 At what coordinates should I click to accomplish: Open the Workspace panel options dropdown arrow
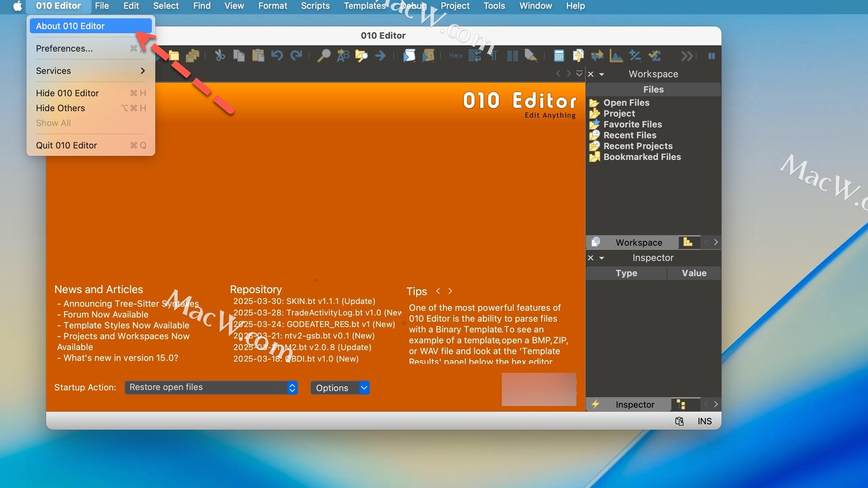(602, 75)
